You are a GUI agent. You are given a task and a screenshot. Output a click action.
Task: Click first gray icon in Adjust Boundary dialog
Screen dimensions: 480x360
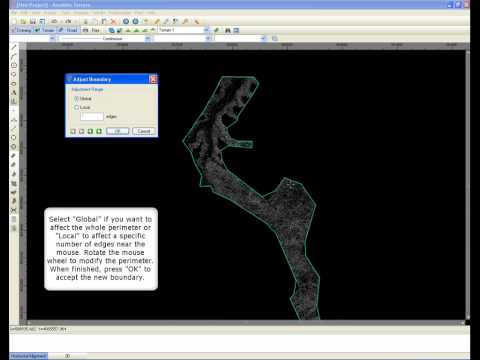coord(73,131)
